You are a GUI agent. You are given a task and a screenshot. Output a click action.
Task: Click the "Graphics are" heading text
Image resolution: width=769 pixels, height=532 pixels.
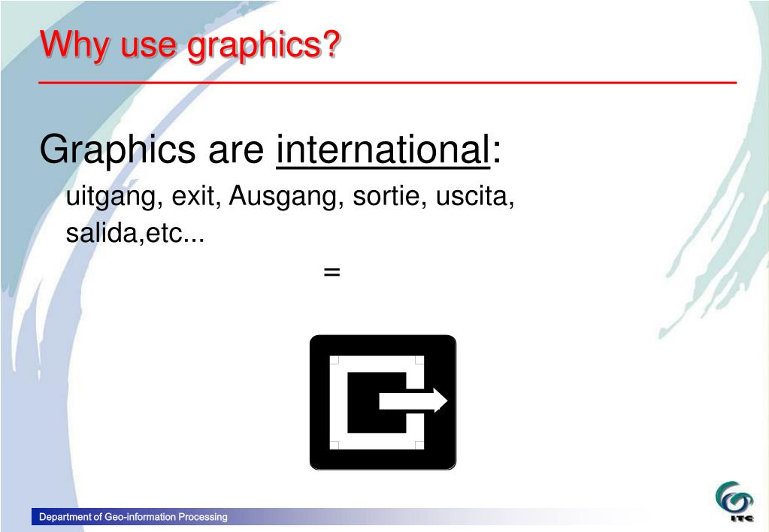pos(152,150)
